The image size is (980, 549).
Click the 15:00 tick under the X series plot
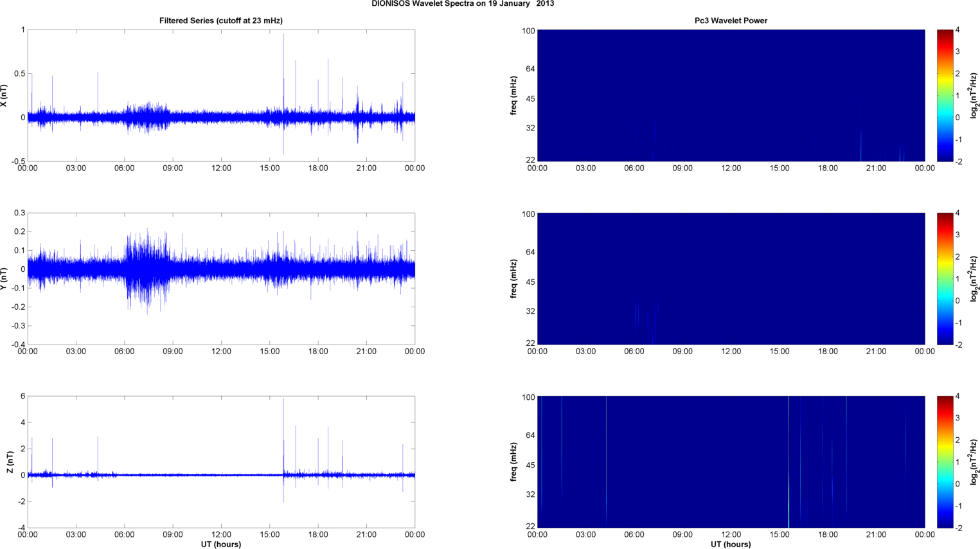click(x=270, y=168)
